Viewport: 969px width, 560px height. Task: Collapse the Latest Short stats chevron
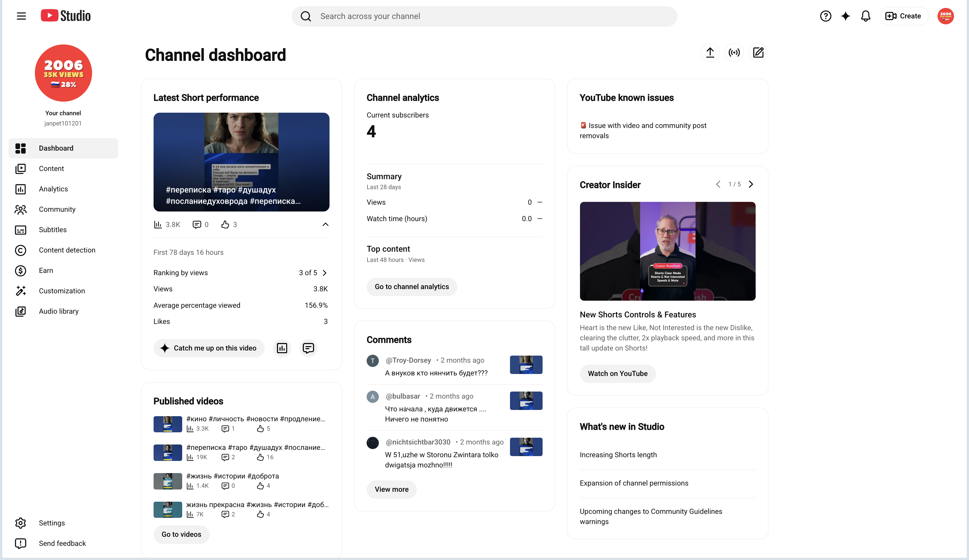[x=325, y=225]
